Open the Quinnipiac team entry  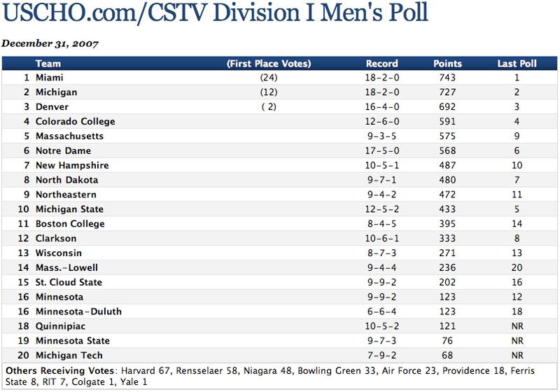pos(59,327)
